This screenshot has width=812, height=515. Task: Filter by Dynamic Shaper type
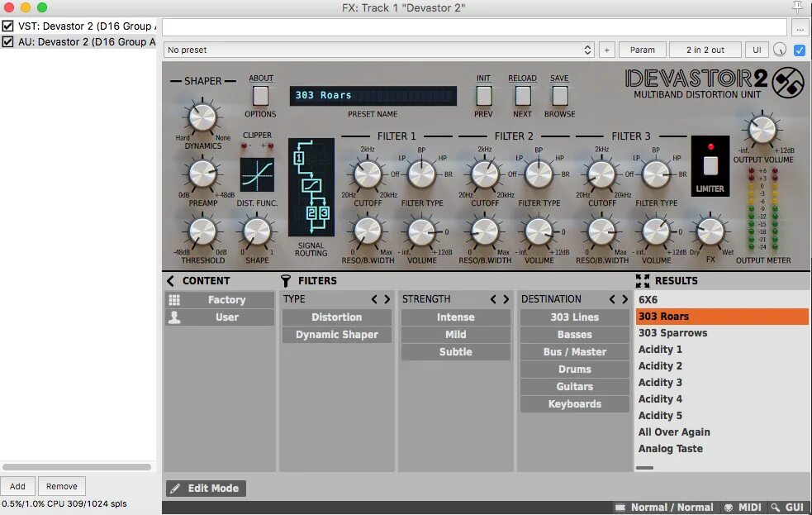336,335
